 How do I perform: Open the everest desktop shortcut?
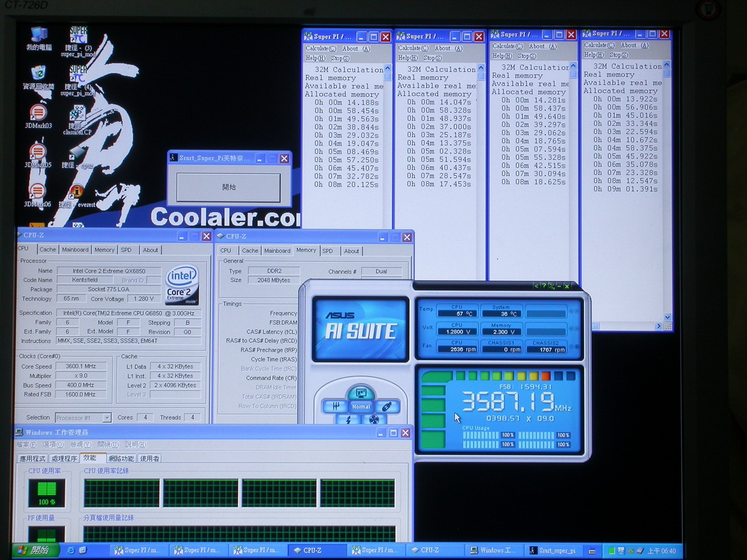77,196
